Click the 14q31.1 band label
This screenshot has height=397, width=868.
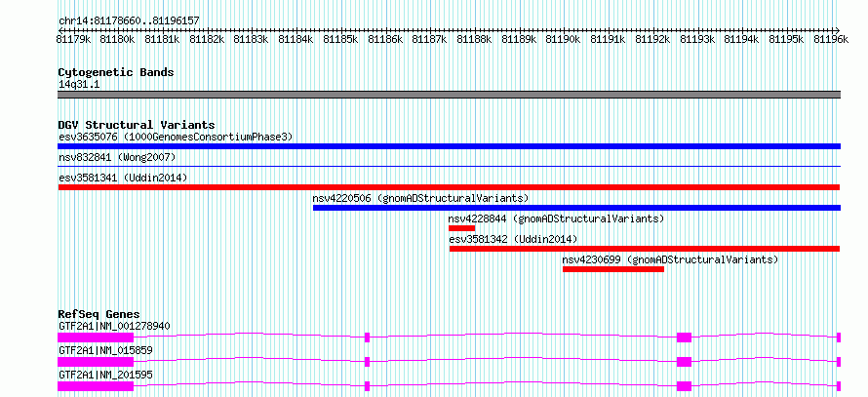[79, 85]
